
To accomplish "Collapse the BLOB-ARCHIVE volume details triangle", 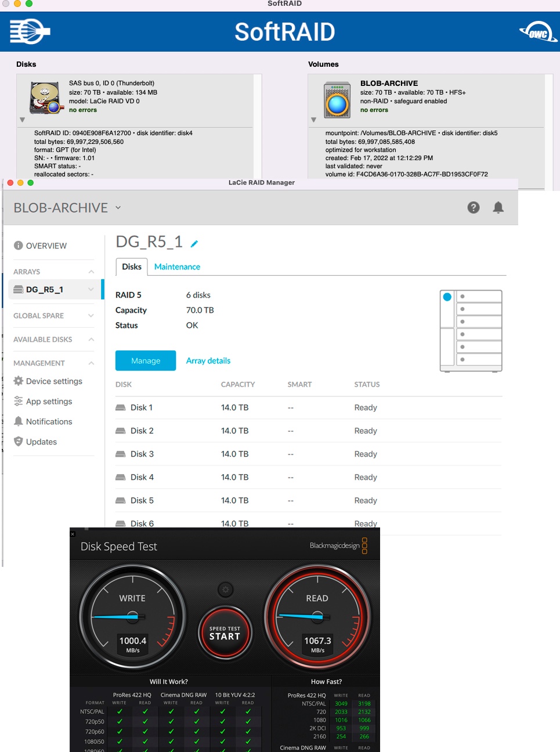I will pyautogui.click(x=313, y=120).
